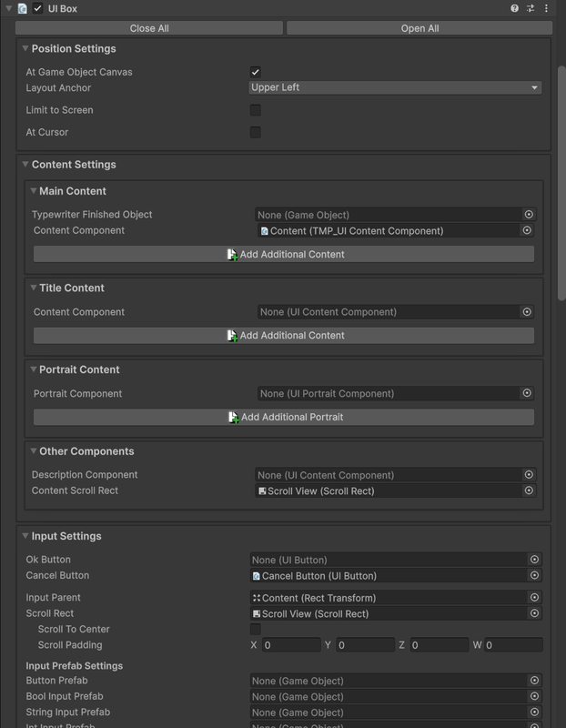Open UI Box preset selector icon

[531, 8]
